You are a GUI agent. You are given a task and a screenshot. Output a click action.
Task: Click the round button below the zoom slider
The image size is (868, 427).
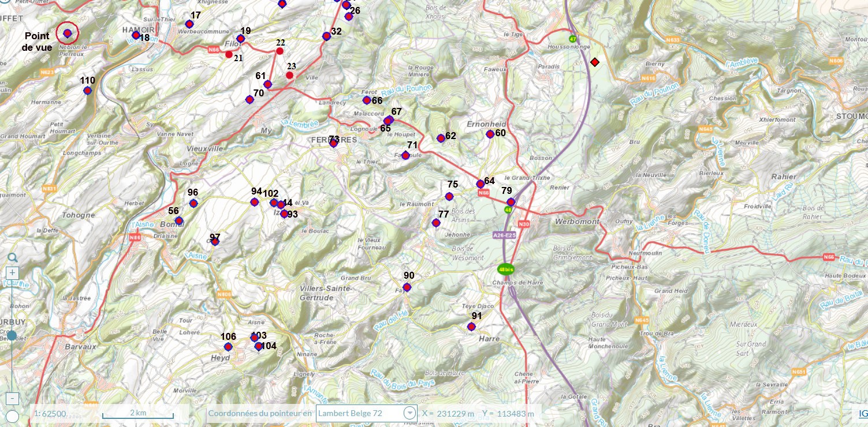12,416
